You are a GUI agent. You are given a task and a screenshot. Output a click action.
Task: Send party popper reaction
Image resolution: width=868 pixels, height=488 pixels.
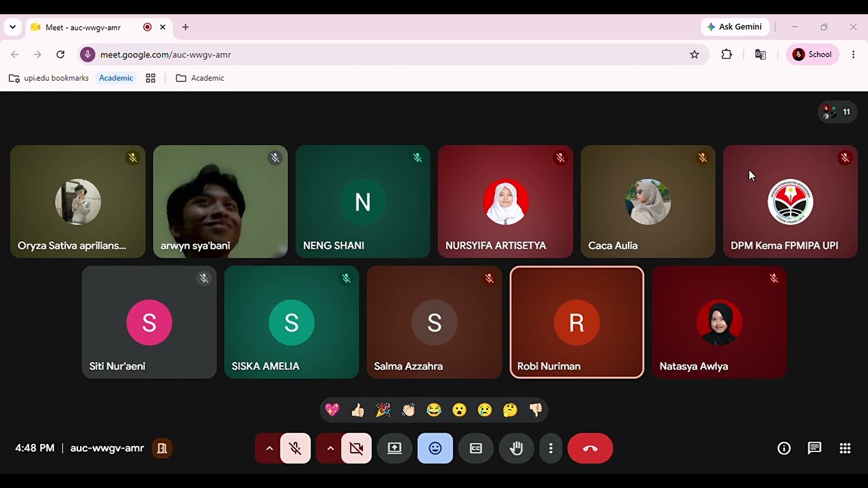point(383,409)
